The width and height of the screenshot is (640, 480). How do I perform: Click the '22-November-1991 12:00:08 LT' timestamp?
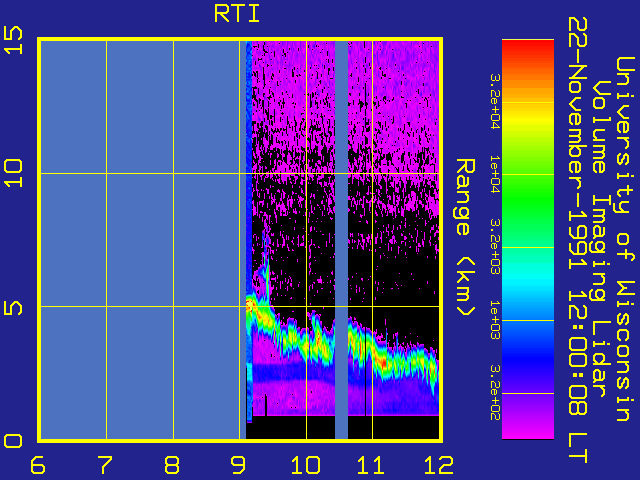[x=578, y=240]
